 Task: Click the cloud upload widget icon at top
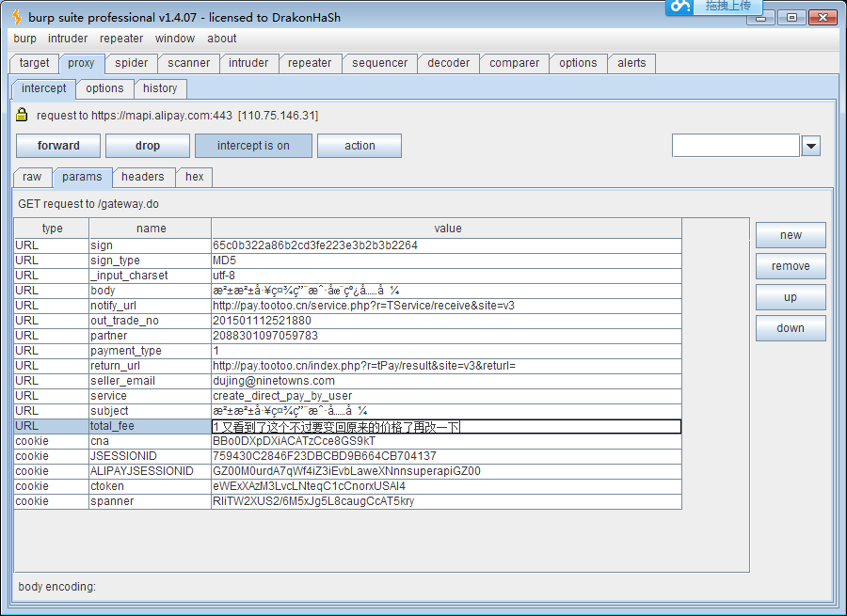(x=680, y=6)
